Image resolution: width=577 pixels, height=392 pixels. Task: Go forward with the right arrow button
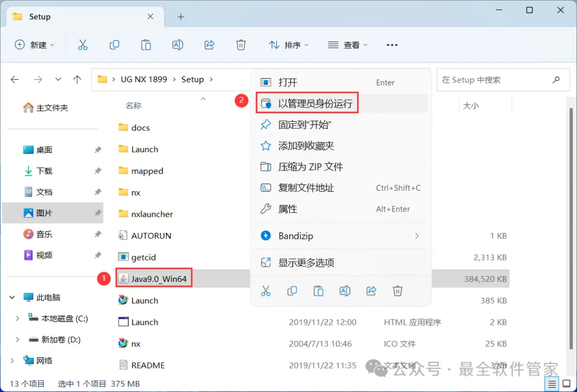(38, 80)
